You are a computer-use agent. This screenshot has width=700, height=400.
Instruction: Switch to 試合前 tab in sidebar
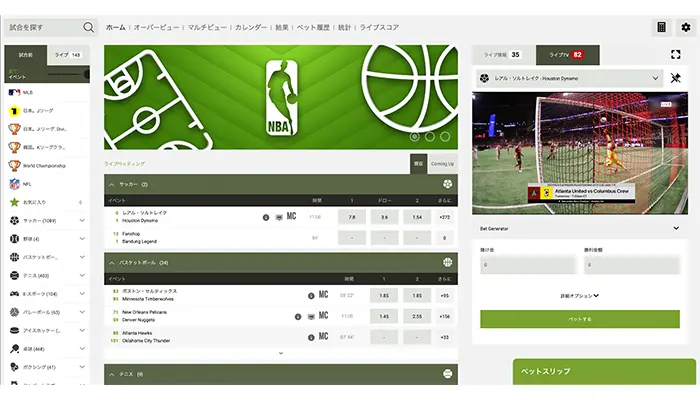point(25,55)
